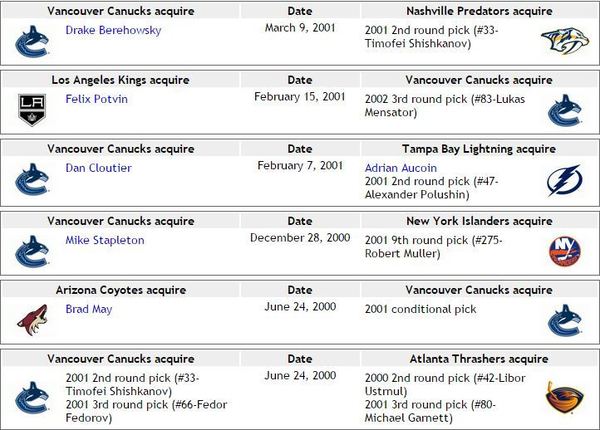
Task: Click the Tampa Bay Lightning logo
Action: (x=563, y=180)
